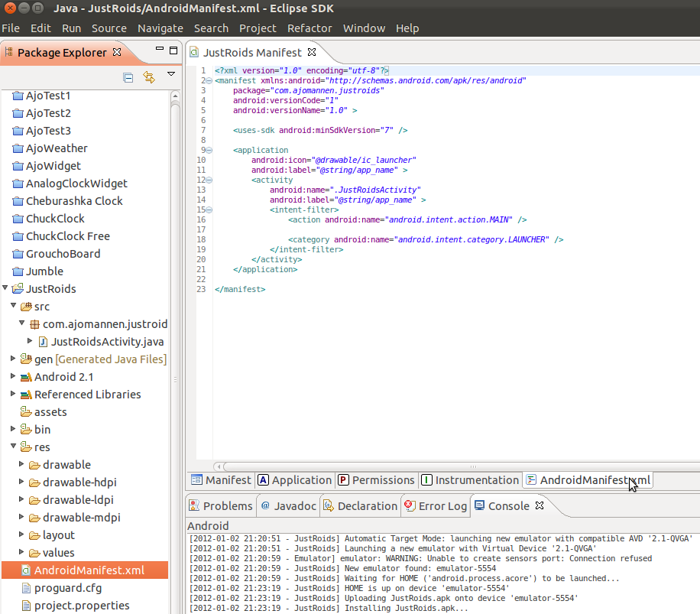Collapse the JustRoids project tree
Screen dimensions: 700x614
click(5, 288)
